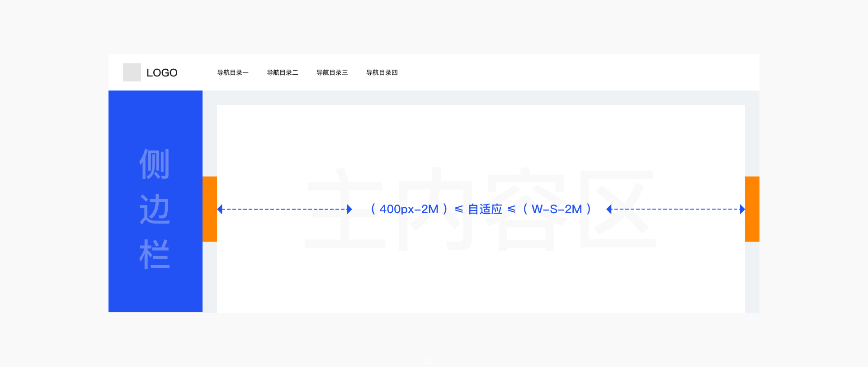Select the 导航目录四 navigation item
This screenshot has width=868, height=367.
[382, 72]
